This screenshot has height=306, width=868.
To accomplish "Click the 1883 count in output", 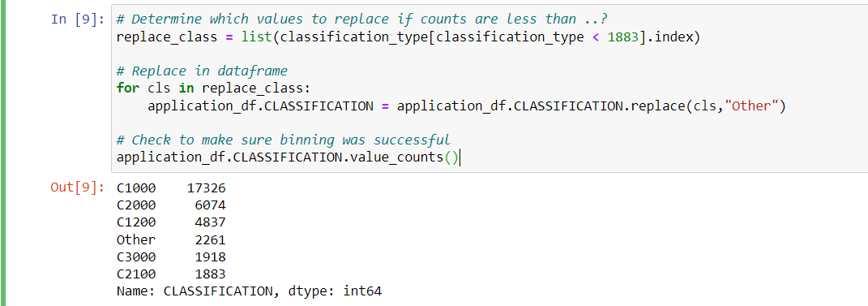I will pyautogui.click(x=211, y=274).
